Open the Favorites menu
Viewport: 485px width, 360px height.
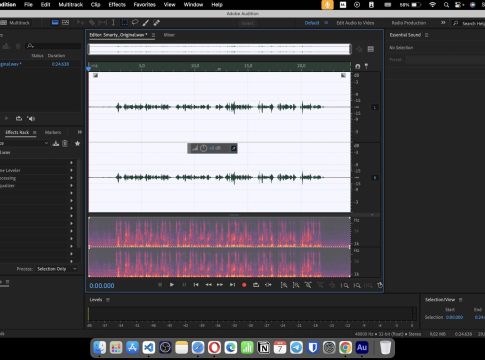tap(145, 5)
